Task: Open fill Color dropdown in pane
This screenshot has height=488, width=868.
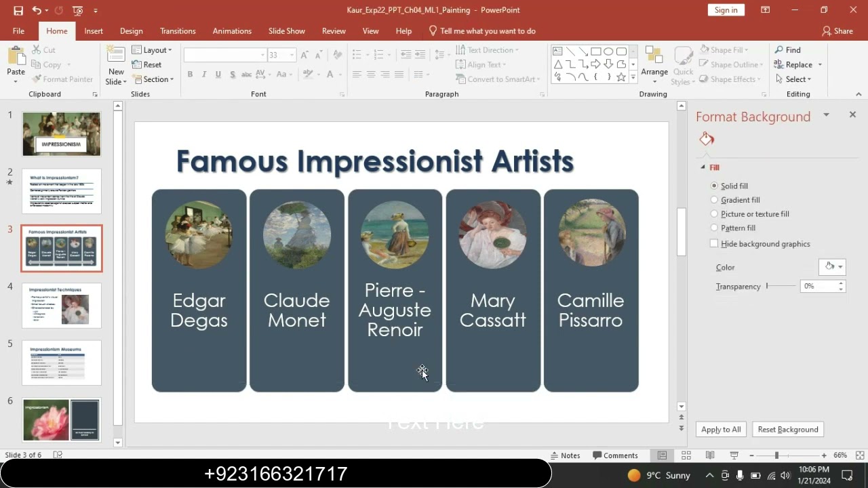Action: click(x=832, y=267)
